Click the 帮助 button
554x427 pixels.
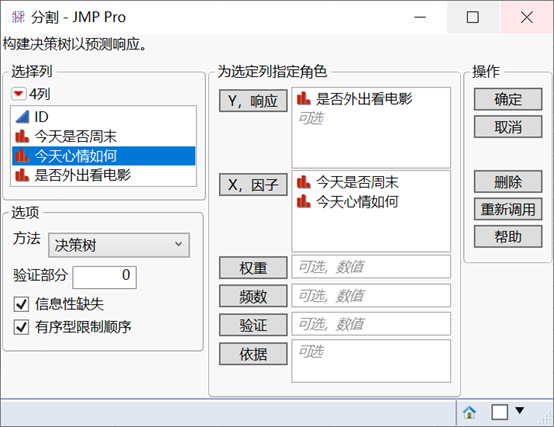coord(508,237)
